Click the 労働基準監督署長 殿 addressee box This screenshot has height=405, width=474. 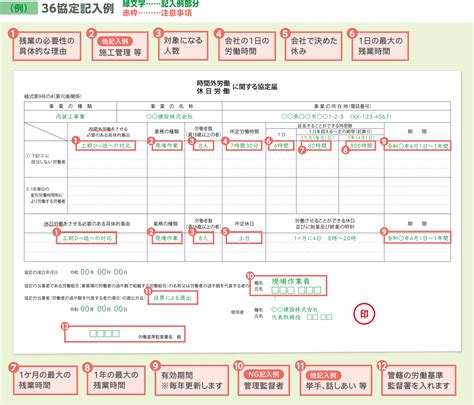(125, 334)
